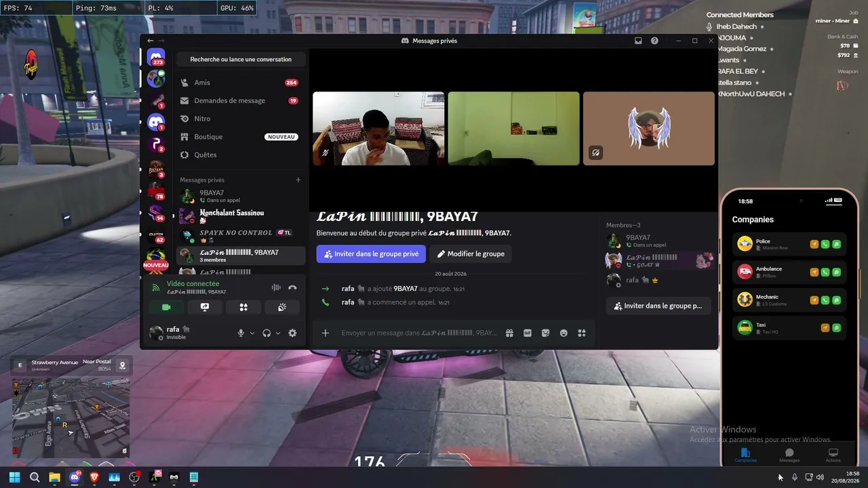Open the soundboard button
Screen dimensions: 868x488
pos(282,307)
